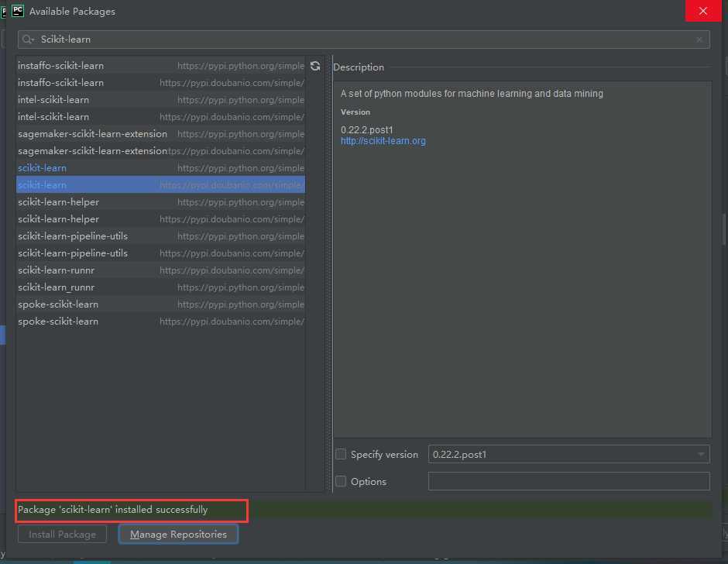Select scikit-learn-runnr from pypi.doubanio.com
Image resolution: width=728 pixels, height=564 pixels.
[x=160, y=270]
